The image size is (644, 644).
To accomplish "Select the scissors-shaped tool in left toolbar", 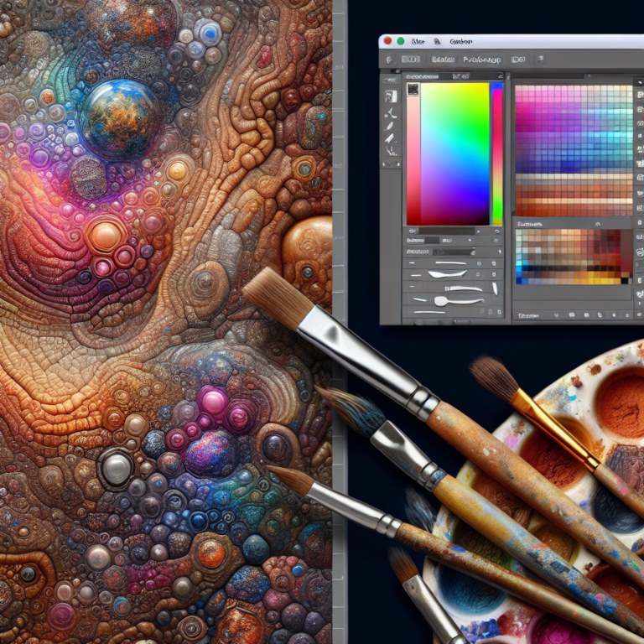I will point(391,113).
